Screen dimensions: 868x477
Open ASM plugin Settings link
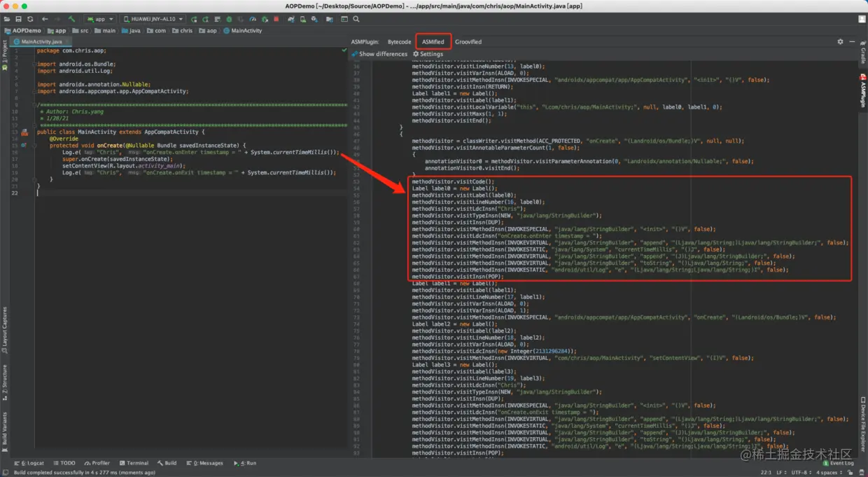pyautogui.click(x=428, y=54)
